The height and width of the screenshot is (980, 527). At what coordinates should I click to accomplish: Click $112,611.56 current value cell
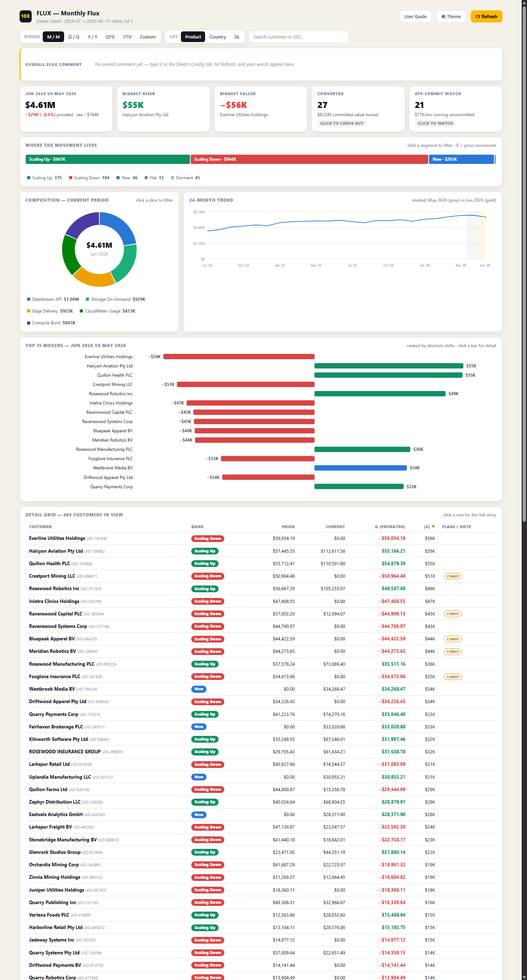tap(333, 551)
